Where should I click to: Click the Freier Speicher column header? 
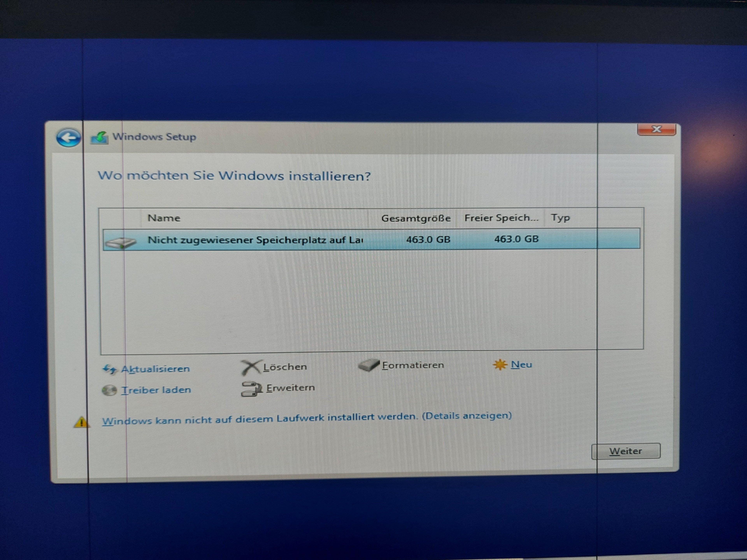[x=501, y=218]
